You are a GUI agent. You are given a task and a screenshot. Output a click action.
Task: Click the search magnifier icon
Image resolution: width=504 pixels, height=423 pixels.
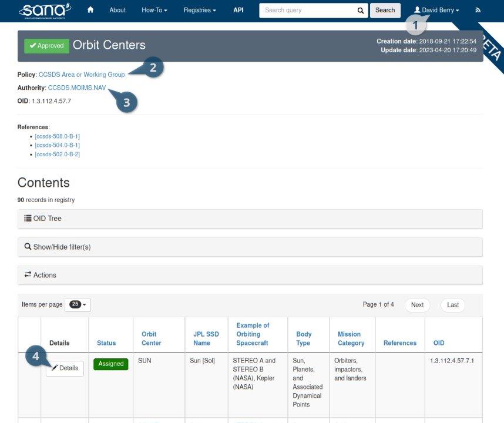(x=360, y=10)
